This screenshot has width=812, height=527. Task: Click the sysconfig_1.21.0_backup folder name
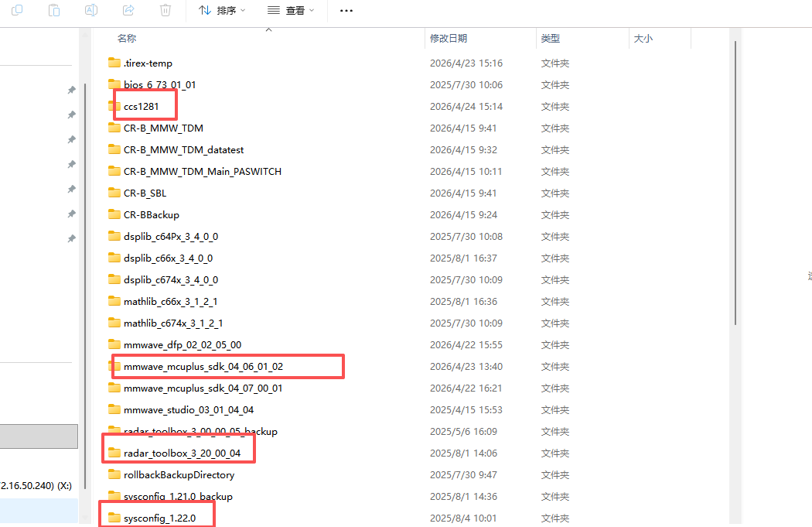[x=178, y=496]
